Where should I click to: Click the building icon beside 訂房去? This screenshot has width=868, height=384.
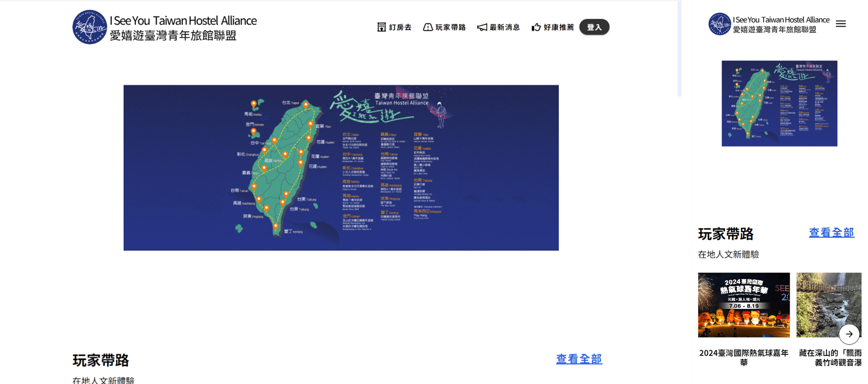pos(382,27)
